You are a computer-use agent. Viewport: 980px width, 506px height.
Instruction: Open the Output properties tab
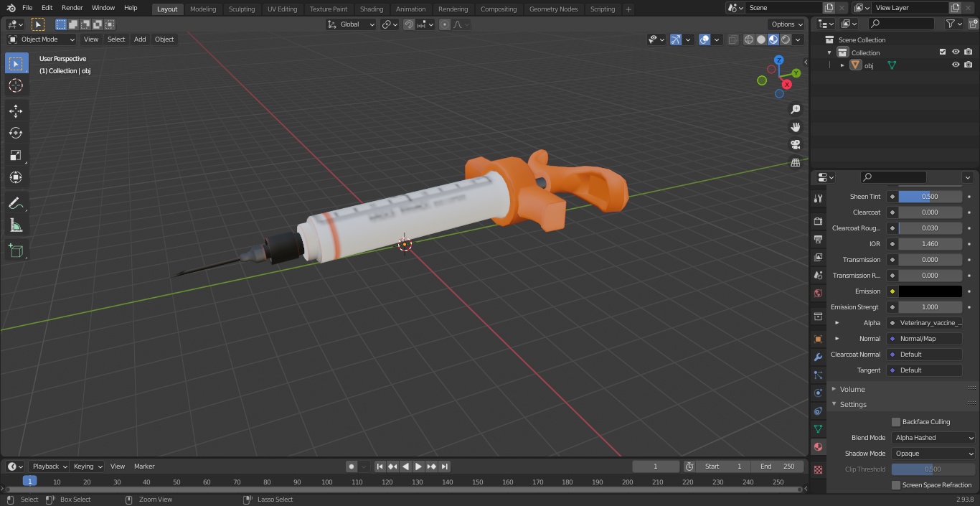(818, 239)
